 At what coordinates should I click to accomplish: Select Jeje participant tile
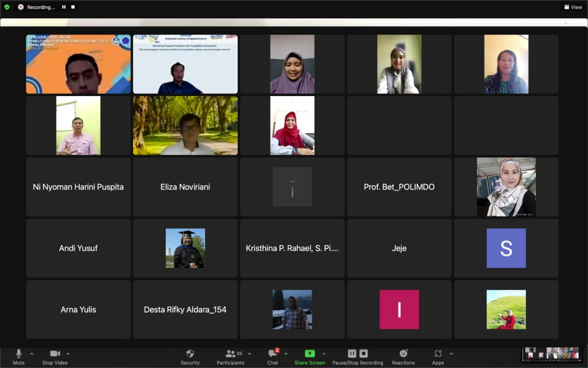point(399,248)
